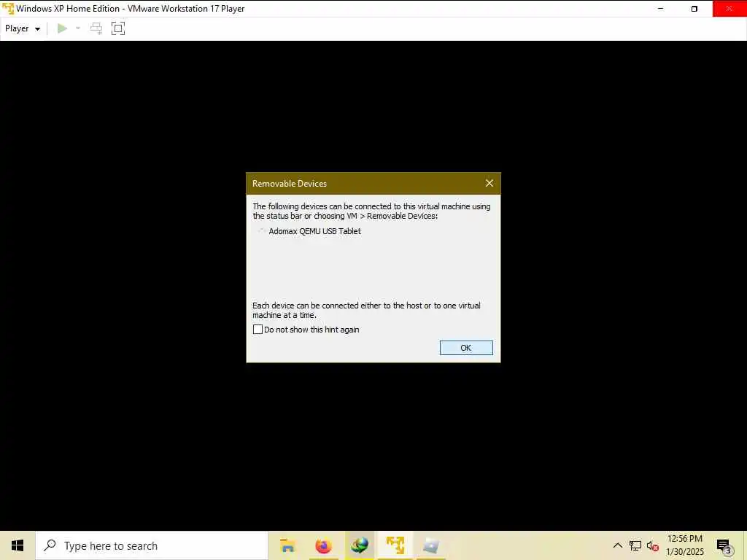Check 'Do not show this hint again'
This screenshot has height=560, width=747.
(258, 330)
